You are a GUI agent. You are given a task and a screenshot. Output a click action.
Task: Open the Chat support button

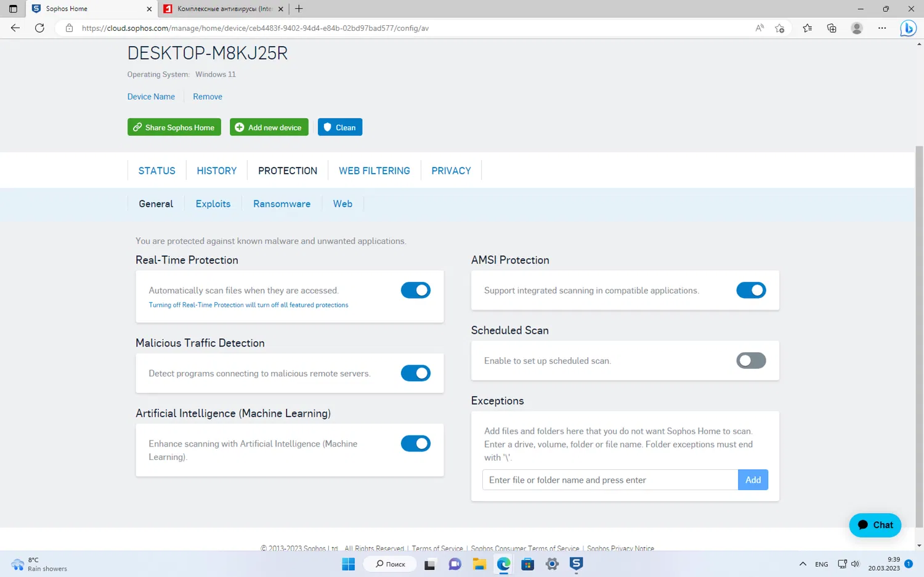pyautogui.click(x=875, y=525)
